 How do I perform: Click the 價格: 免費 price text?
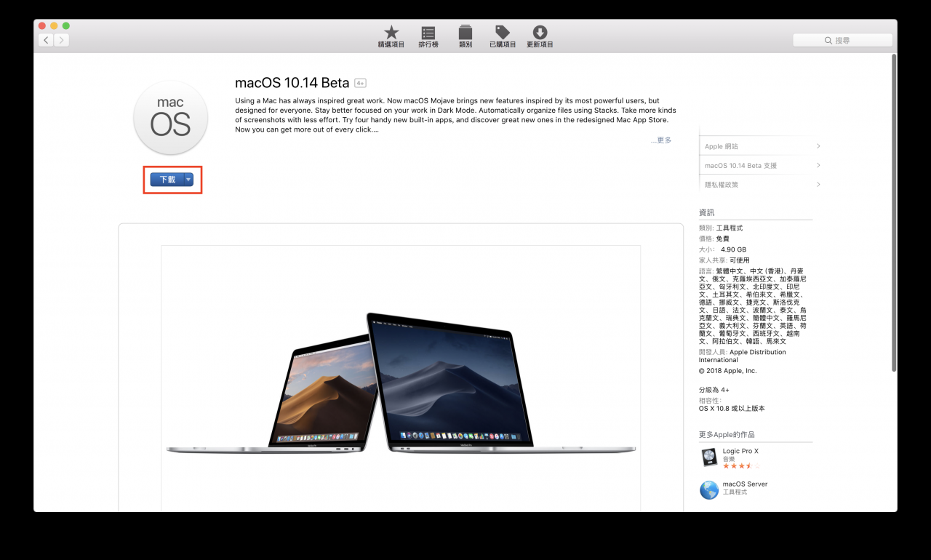pyautogui.click(x=714, y=239)
